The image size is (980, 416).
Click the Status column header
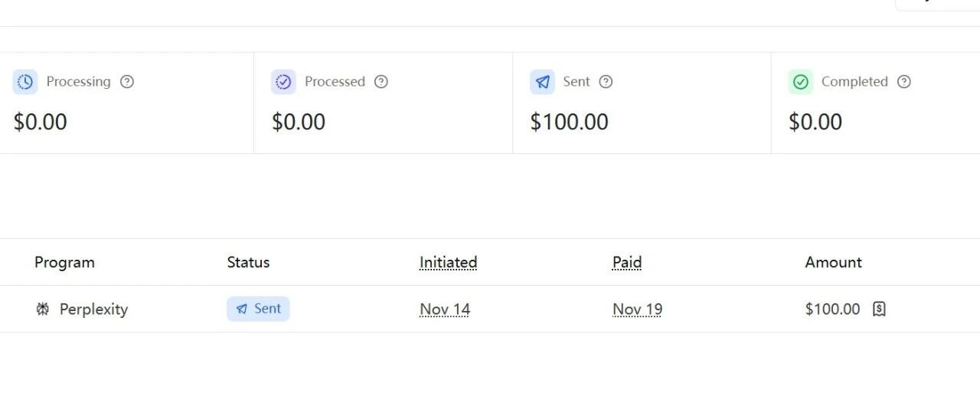[248, 262]
